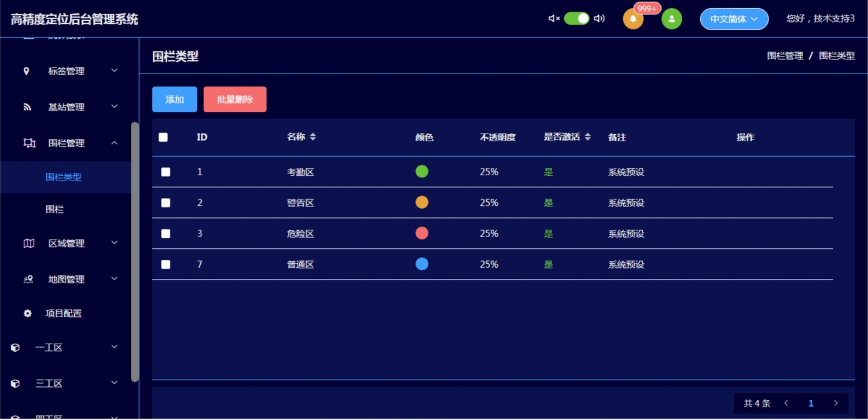Expand the 地图管理 menu chevron
868x420 pixels.
click(115, 279)
